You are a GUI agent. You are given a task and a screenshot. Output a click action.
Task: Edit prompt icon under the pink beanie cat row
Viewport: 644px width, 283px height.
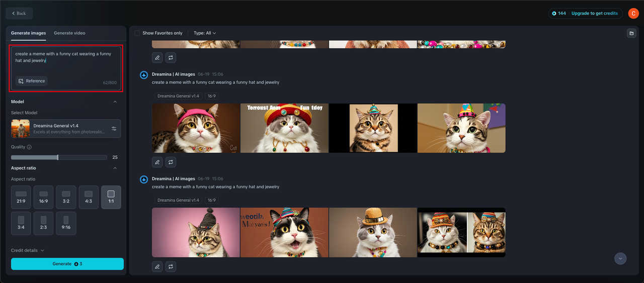pos(157,162)
